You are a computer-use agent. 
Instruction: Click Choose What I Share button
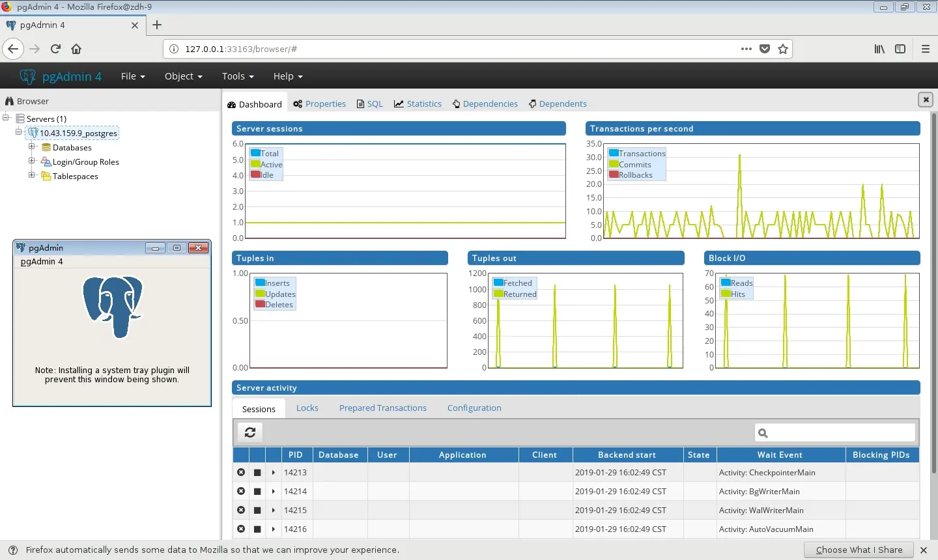859,550
